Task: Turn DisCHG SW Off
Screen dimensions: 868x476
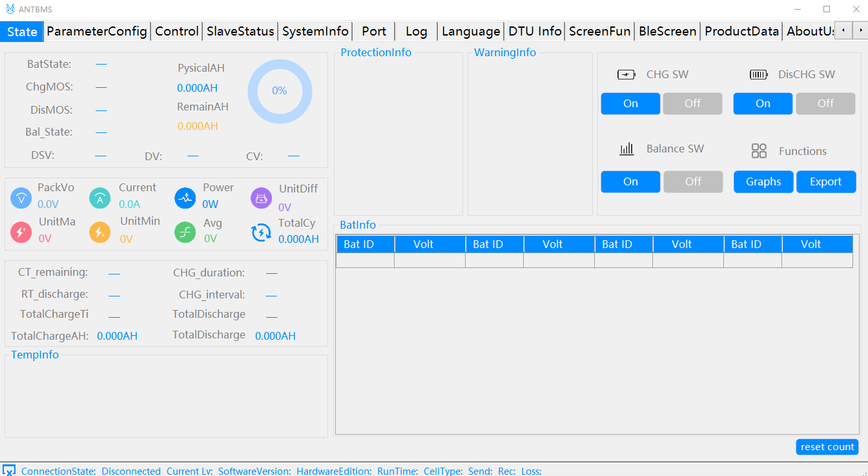Action: [825, 103]
